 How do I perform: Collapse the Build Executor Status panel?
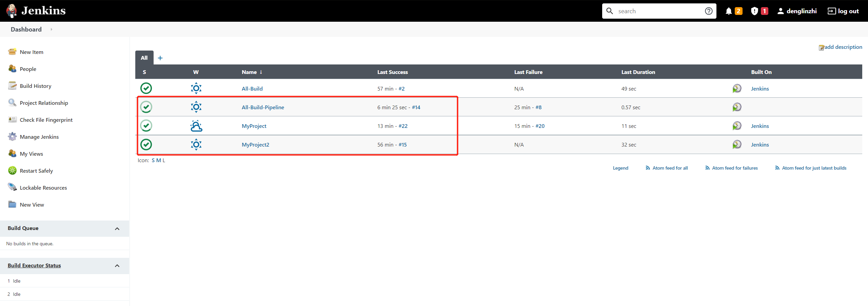coord(117,266)
